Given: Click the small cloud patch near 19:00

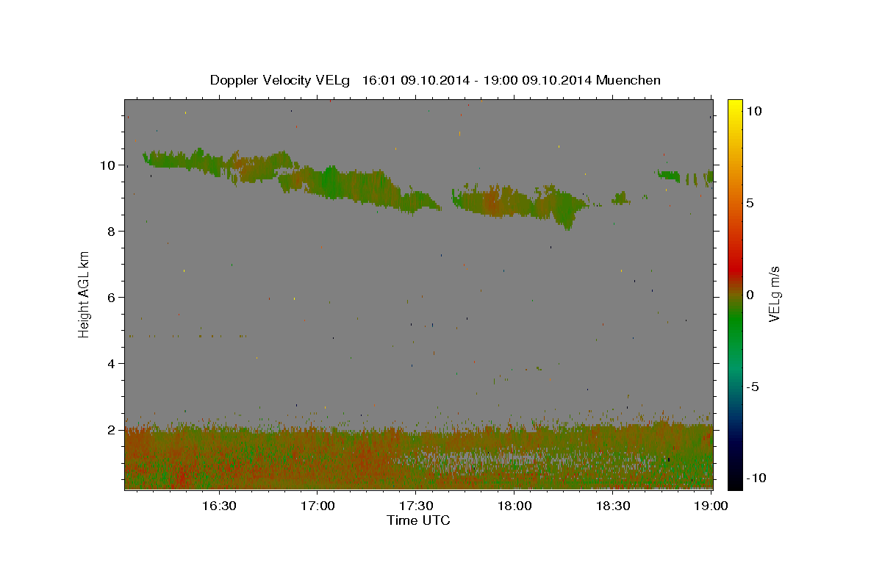Looking at the screenshot, I should pyautogui.click(x=686, y=177).
